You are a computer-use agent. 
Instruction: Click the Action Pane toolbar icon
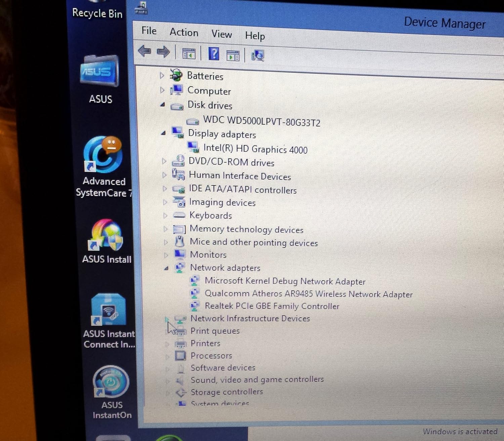point(233,55)
